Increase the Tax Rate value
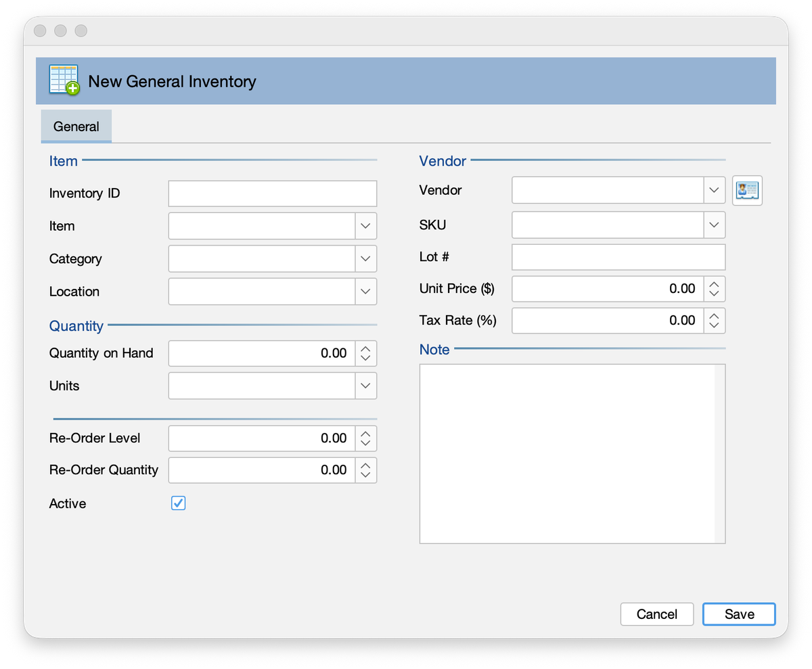 (715, 315)
